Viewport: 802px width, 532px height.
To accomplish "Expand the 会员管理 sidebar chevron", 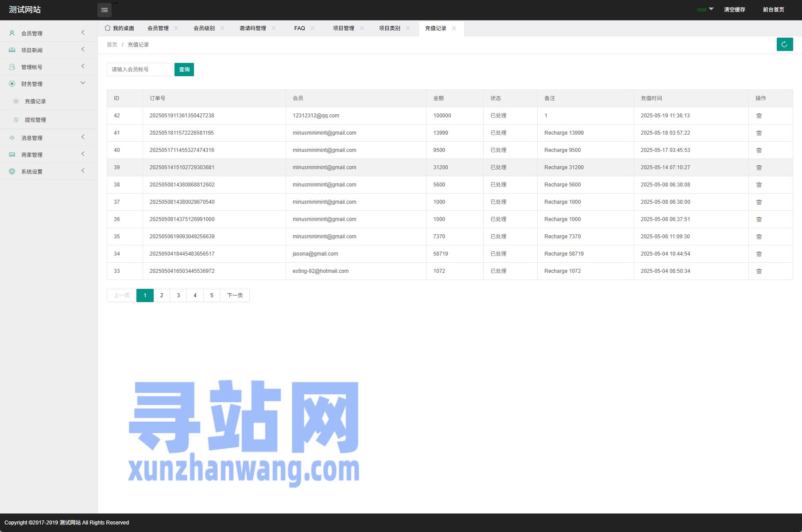I will click(x=83, y=33).
